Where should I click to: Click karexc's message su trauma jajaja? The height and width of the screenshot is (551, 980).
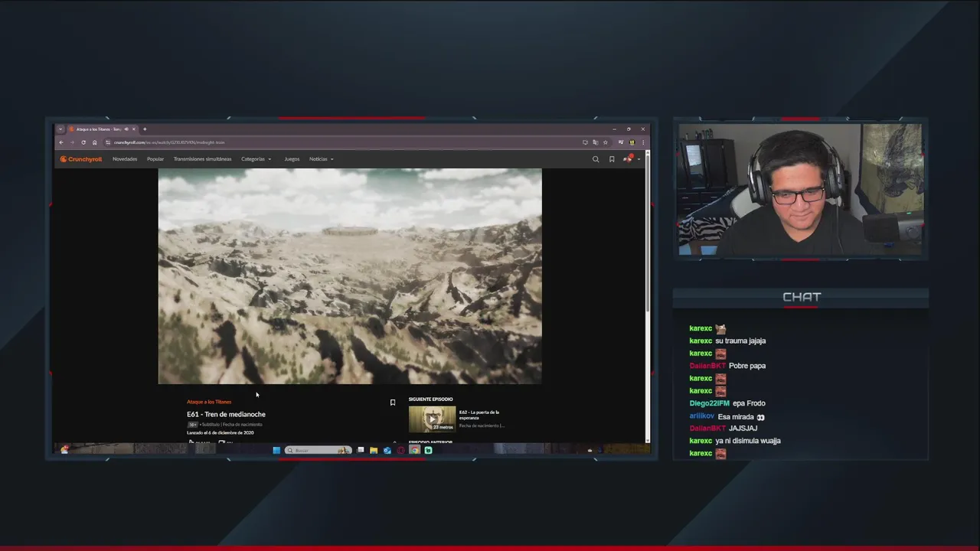pyautogui.click(x=740, y=341)
